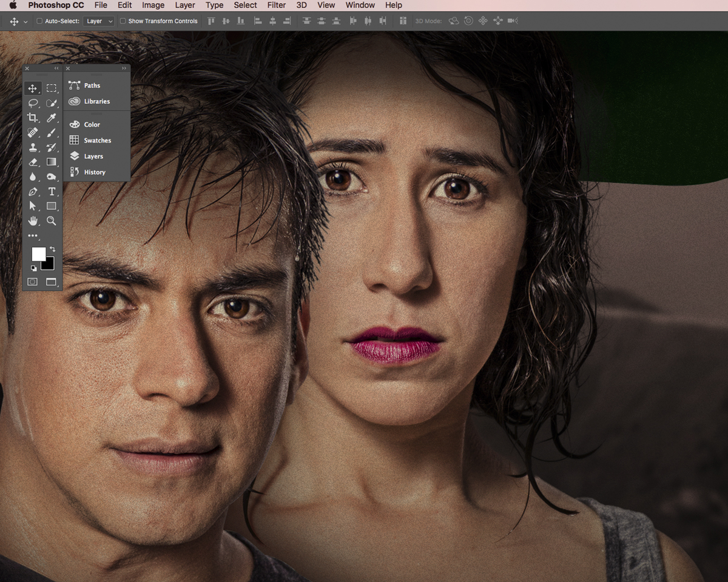Select the Eraser tool
Image resolution: width=728 pixels, height=582 pixels.
coord(33,162)
